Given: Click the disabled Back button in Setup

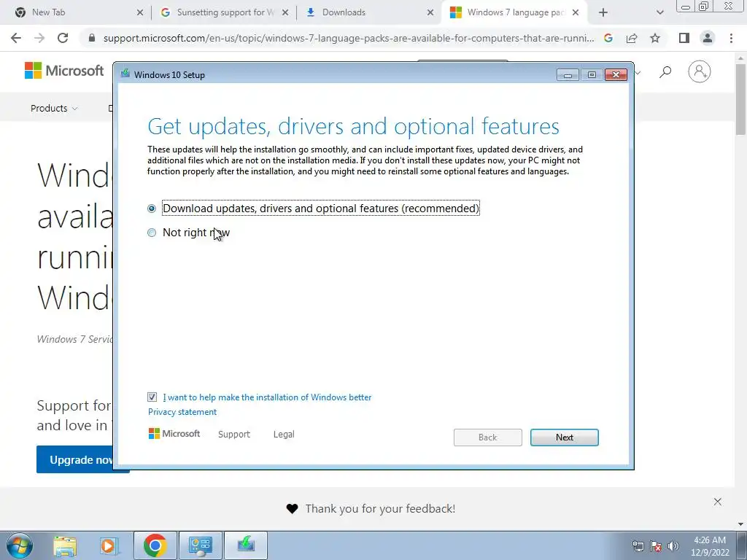Looking at the screenshot, I should pyautogui.click(x=487, y=437).
